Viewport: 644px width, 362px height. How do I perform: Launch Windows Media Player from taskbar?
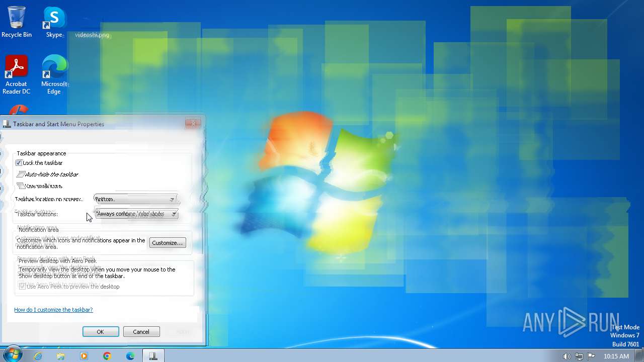click(84, 356)
